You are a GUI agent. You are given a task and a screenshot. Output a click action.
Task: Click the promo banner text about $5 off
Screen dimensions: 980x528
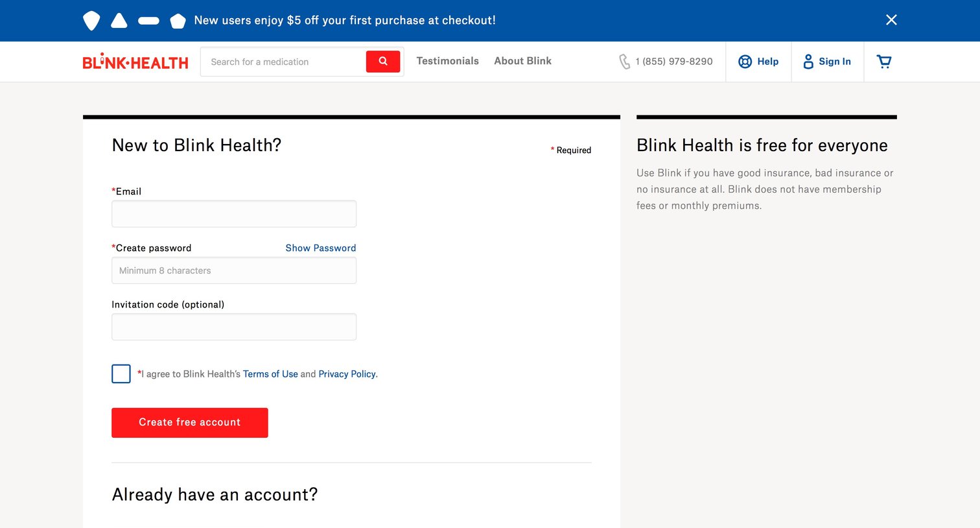pos(345,21)
